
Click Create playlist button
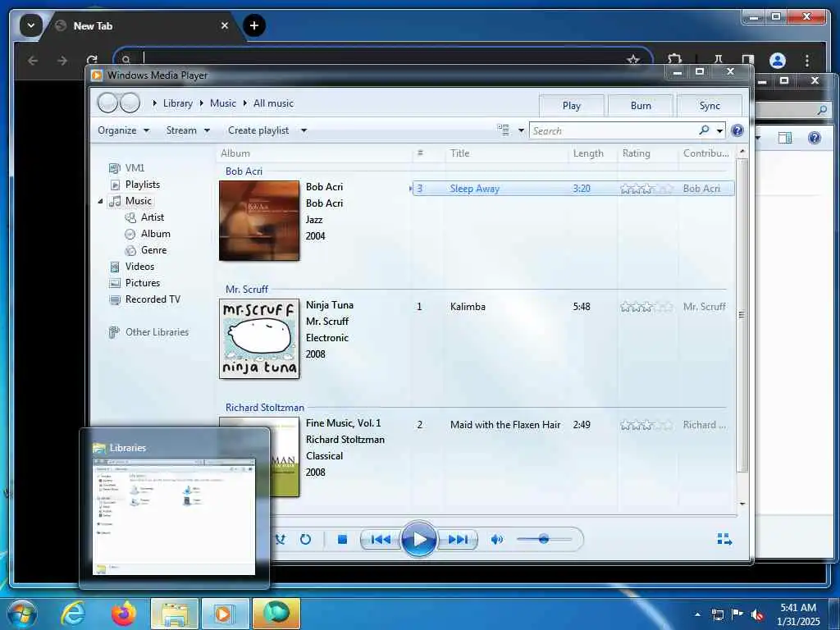pyautogui.click(x=258, y=130)
